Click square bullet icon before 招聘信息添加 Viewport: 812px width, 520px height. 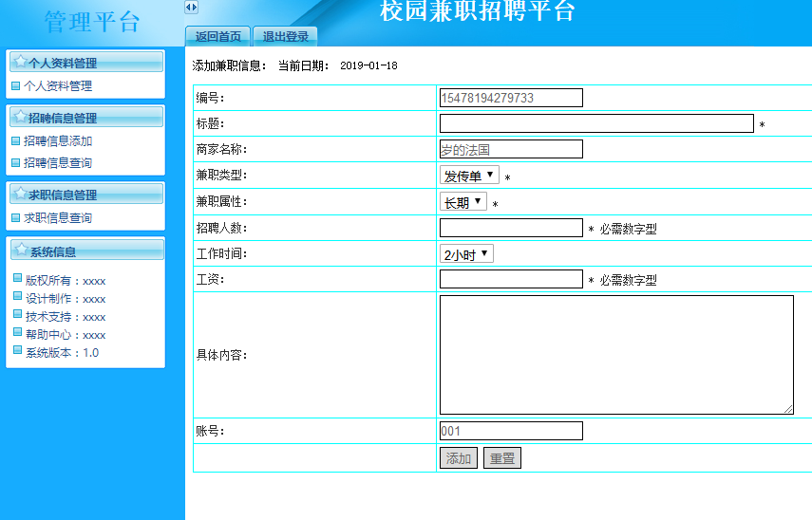(x=15, y=140)
